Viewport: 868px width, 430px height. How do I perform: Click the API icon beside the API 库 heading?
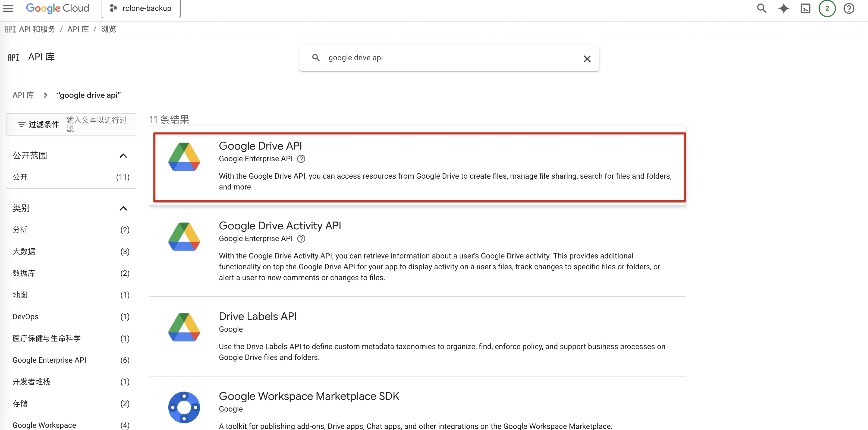click(14, 58)
